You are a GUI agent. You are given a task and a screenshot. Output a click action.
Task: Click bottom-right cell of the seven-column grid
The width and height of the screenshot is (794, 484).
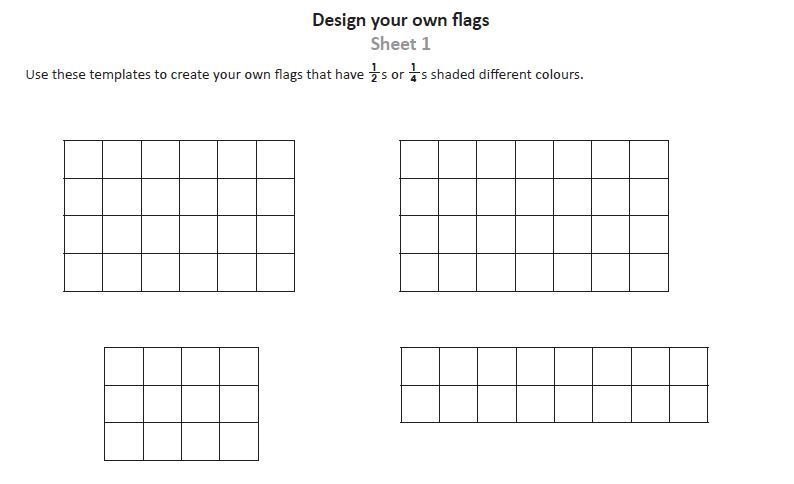pos(649,272)
